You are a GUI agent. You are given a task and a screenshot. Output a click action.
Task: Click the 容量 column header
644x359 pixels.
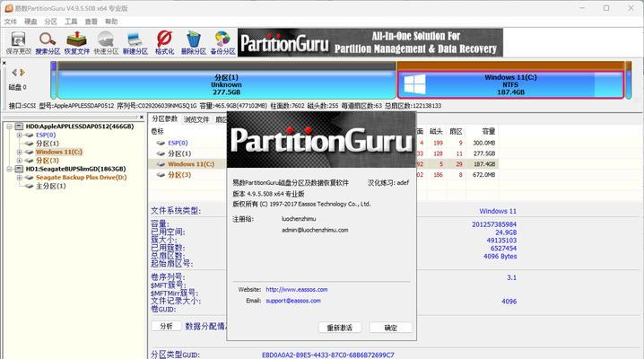pyautogui.click(x=488, y=131)
